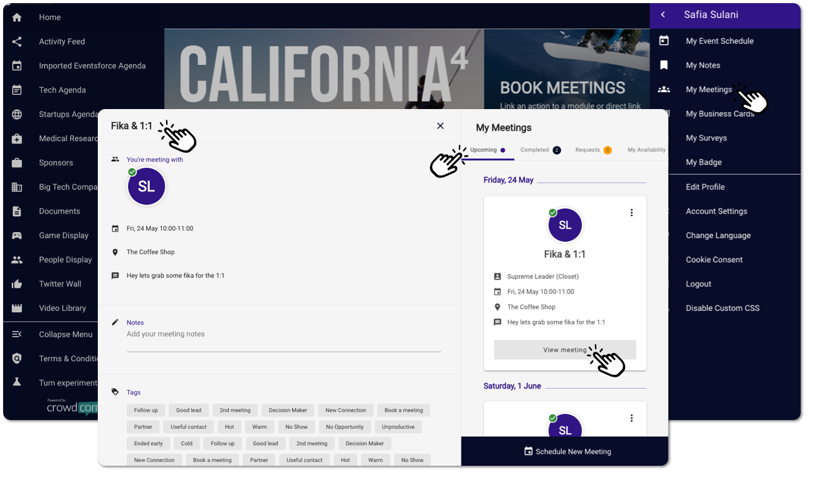This screenshot has width=827, height=504.
Task: Collapse the profile panel with back chevron
Action: [663, 15]
